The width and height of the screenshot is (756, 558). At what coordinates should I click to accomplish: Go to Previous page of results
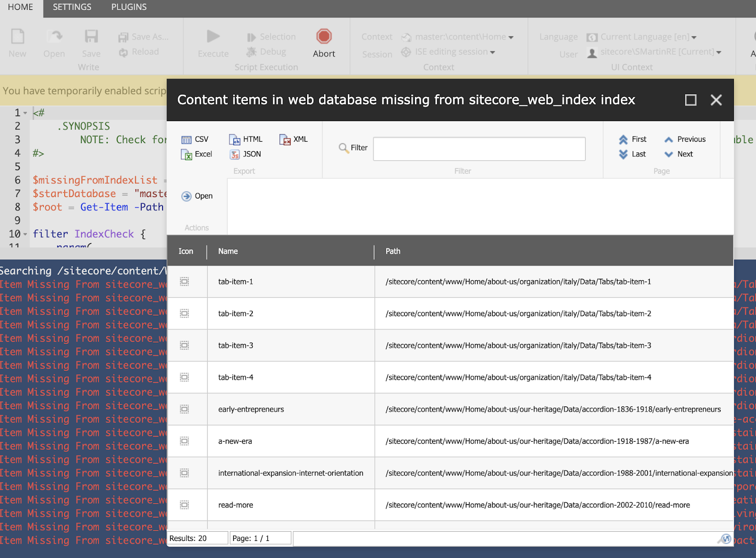click(685, 139)
